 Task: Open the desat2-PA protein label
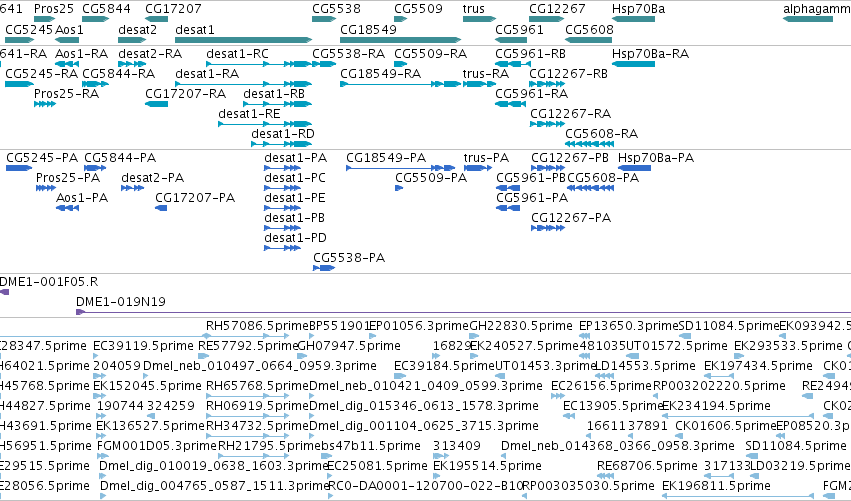coord(153,178)
